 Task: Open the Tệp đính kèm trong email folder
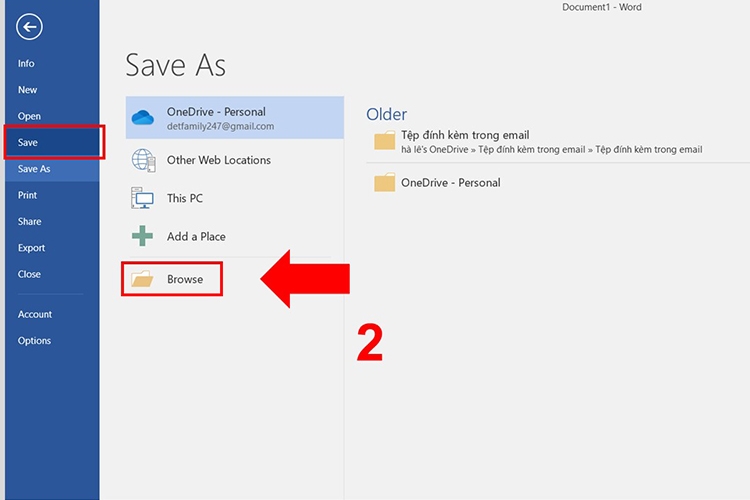pyautogui.click(x=557, y=142)
